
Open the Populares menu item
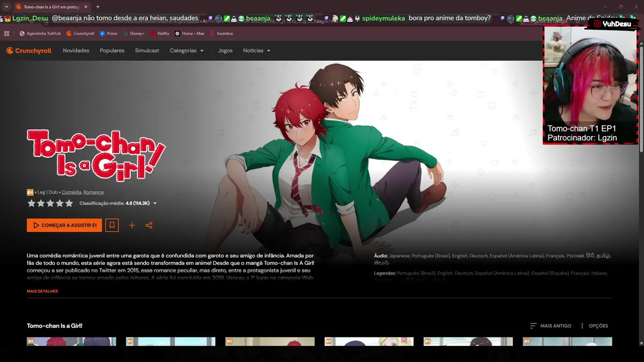(x=112, y=51)
